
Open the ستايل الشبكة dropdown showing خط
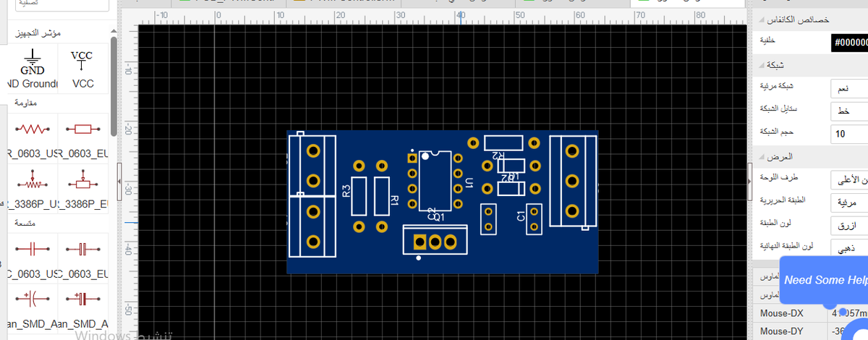tap(849, 111)
